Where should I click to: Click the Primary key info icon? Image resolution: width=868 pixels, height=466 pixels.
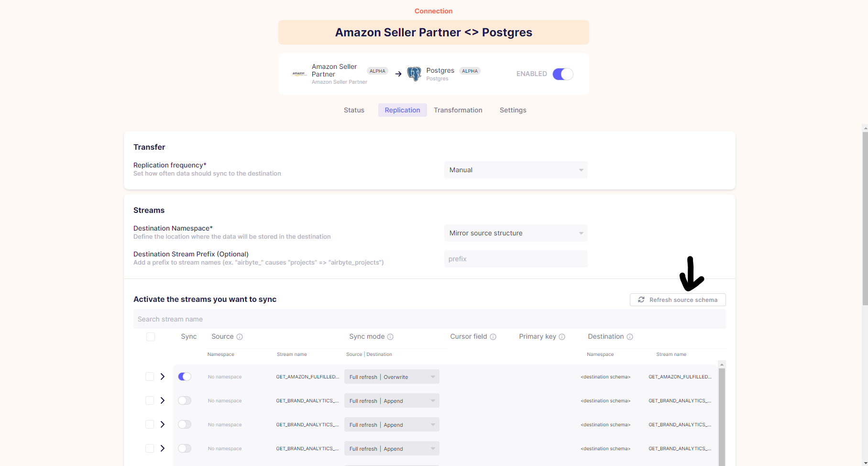pyautogui.click(x=562, y=337)
